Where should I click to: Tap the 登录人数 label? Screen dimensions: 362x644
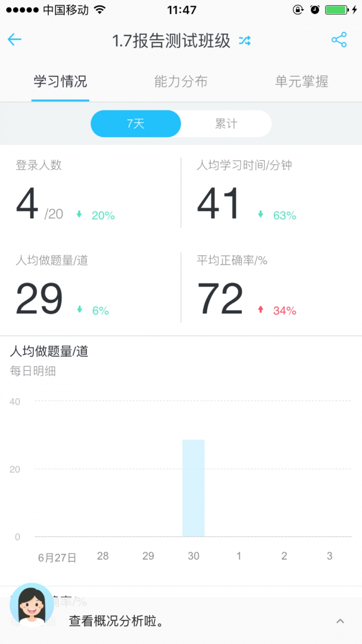point(39,165)
